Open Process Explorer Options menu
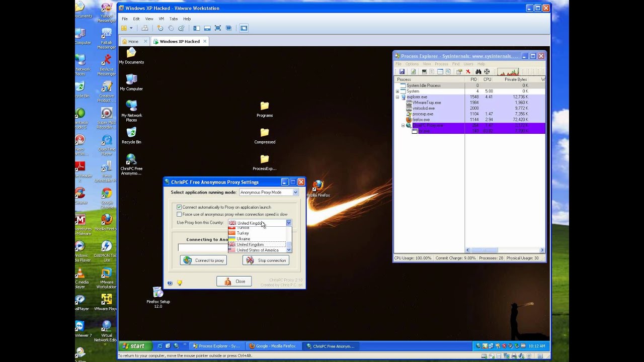644x362 pixels. pos(412,64)
